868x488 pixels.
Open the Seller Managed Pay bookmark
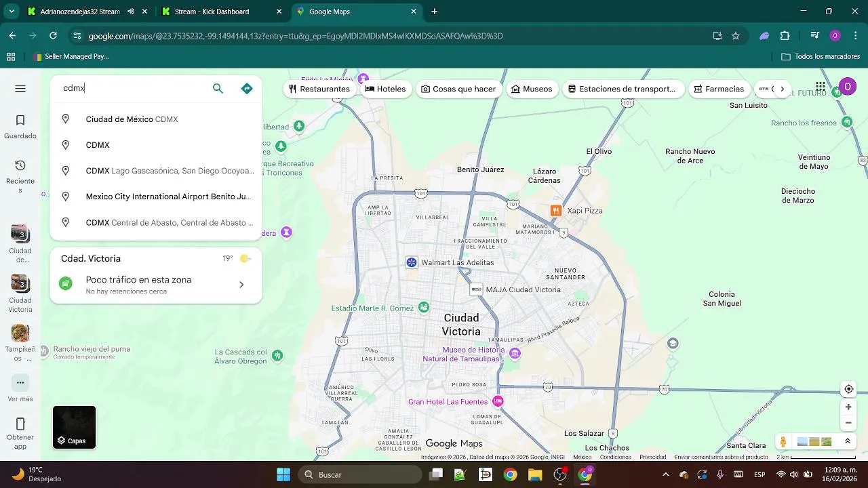click(x=71, y=57)
